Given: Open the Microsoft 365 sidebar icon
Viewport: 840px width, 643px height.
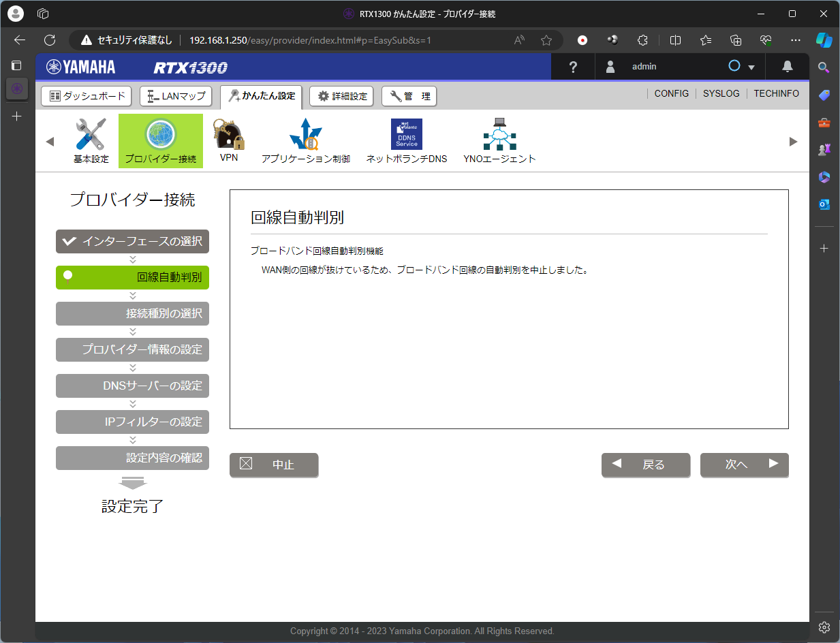Looking at the screenshot, I should click(824, 177).
